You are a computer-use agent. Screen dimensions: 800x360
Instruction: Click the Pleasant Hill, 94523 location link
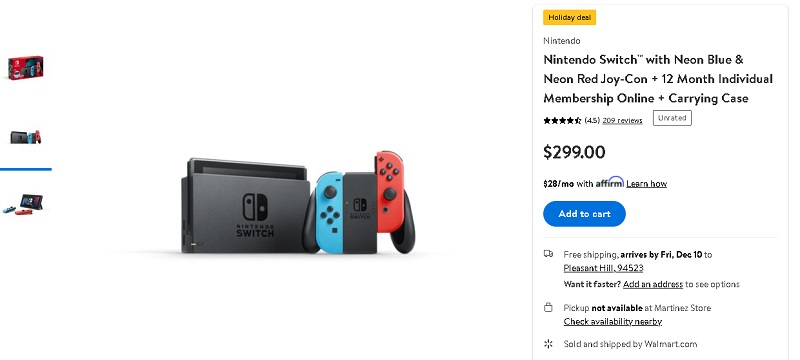pos(603,268)
